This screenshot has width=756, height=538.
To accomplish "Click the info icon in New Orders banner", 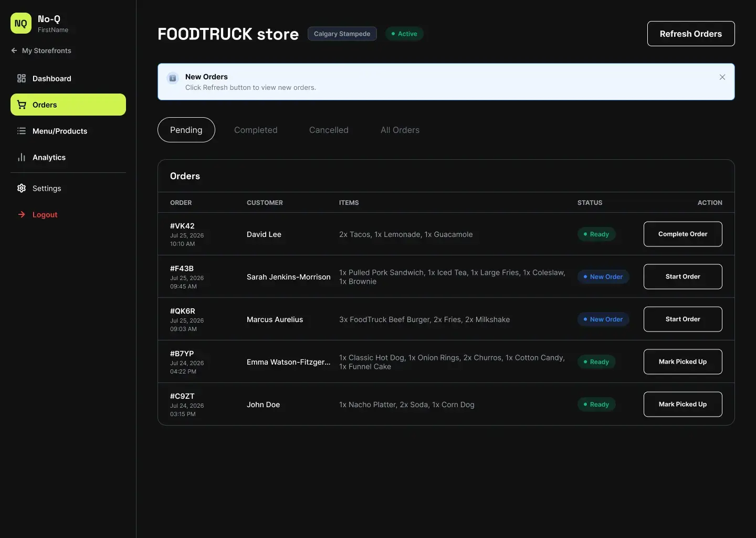I will pyautogui.click(x=173, y=78).
